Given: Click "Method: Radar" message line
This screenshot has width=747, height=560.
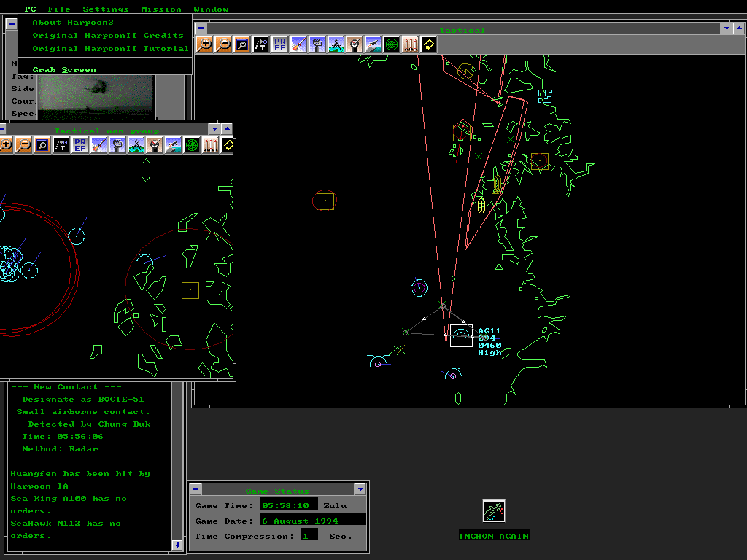Looking at the screenshot, I should [60, 448].
